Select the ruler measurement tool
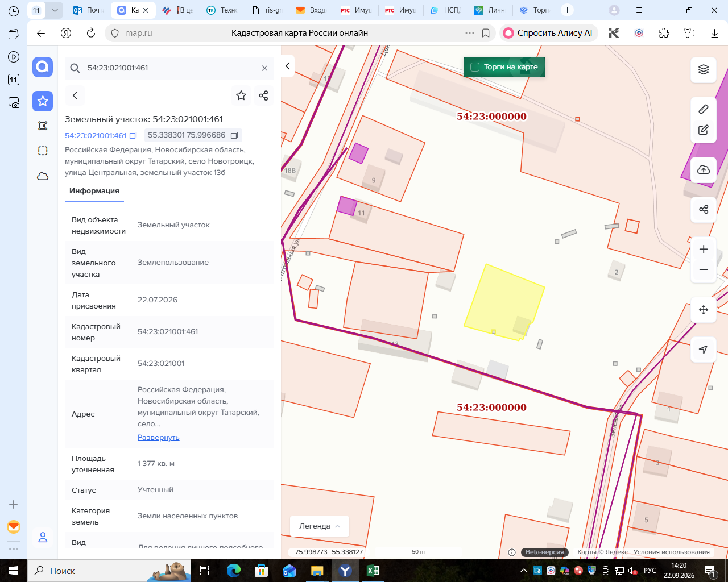The height and width of the screenshot is (582, 728). (704, 109)
